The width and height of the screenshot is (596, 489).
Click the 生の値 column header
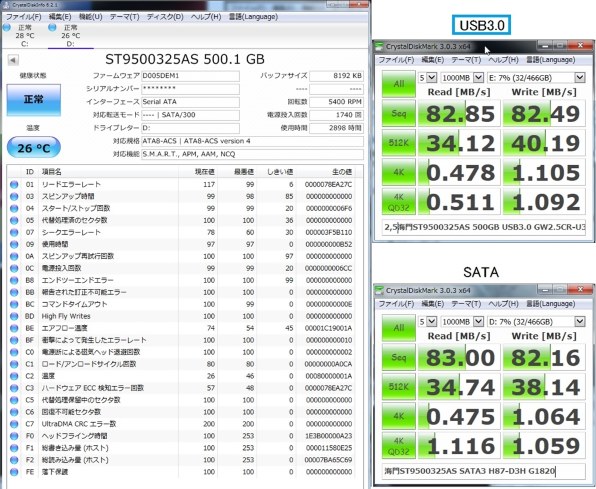click(342, 172)
